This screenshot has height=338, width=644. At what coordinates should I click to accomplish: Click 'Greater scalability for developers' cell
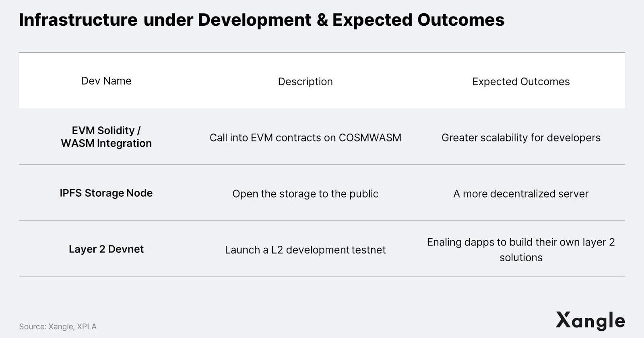521,138
